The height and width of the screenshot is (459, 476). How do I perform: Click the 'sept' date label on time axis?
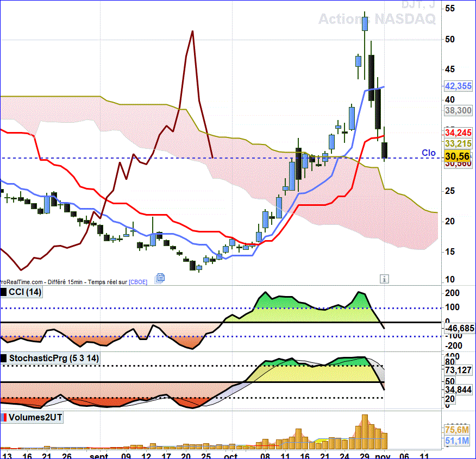[99, 456]
